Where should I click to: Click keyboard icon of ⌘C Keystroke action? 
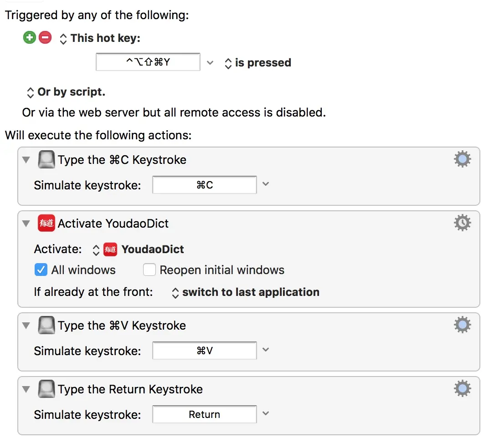coord(46,160)
